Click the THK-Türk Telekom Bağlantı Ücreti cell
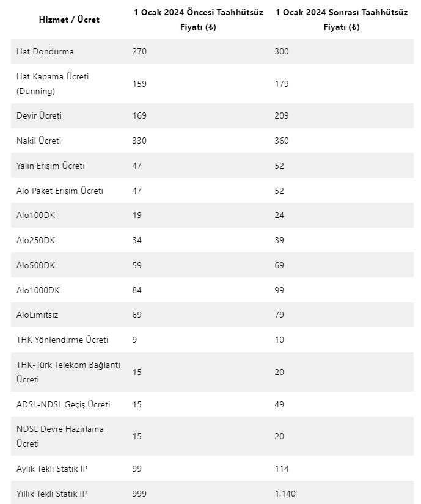421x504 pixels. click(x=68, y=372)
